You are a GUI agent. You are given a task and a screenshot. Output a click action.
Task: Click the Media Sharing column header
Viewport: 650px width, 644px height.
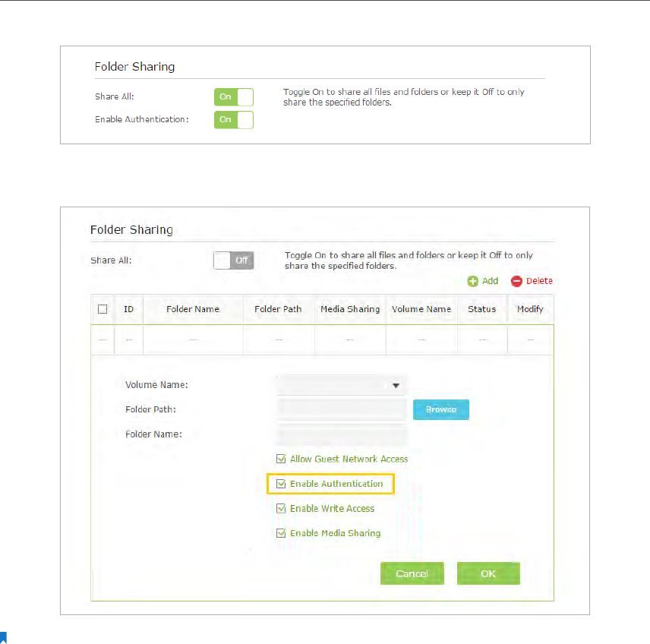tap(350, 309)
